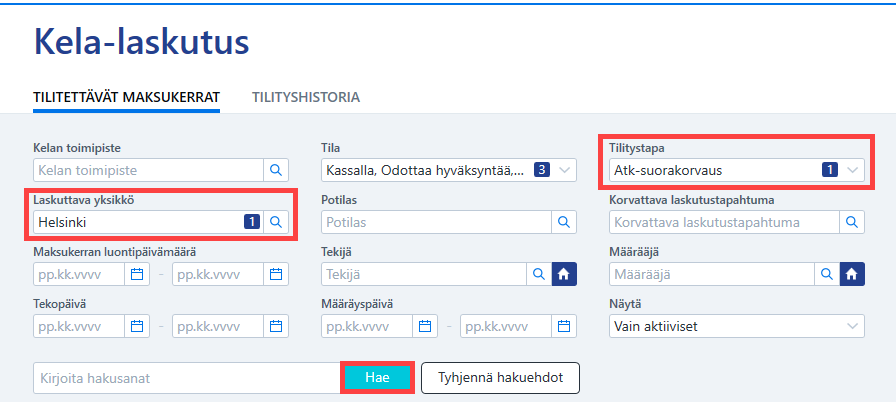Click Tyhjennä hakuehdot button
Viewport: 896px width, 402px height.
click(501, 377)
